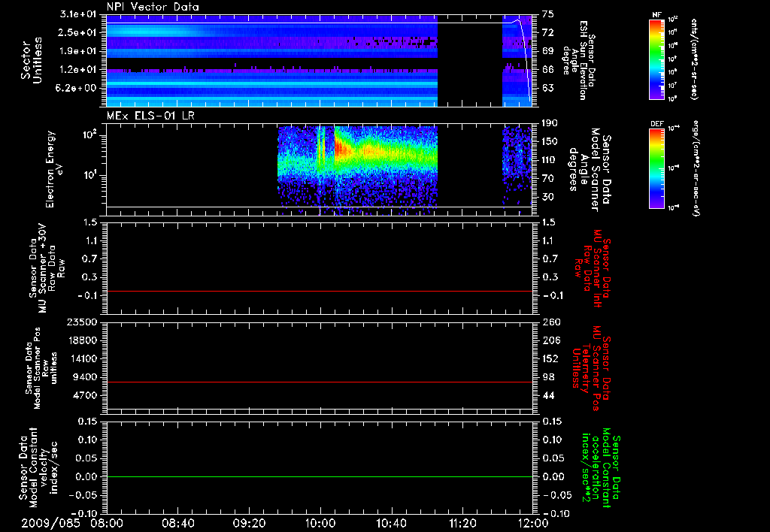
Task: Click the "75" sun elevation tick label
Action: (547, 14)
